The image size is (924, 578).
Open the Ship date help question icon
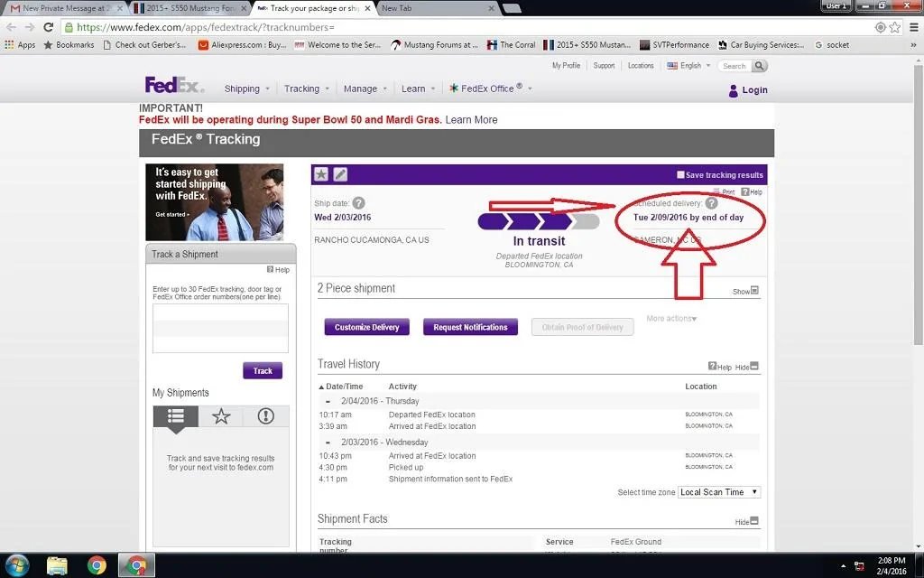pyautogui.click(x=358, y=203)
